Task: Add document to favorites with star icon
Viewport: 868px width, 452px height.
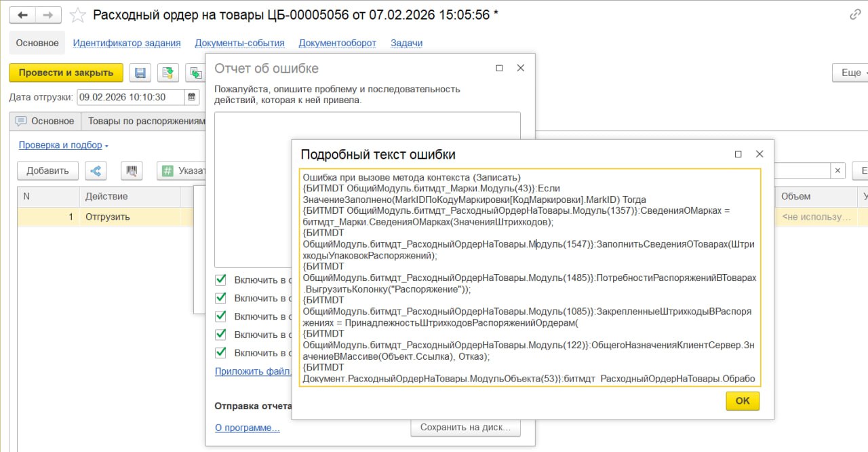Action: [79, 15]
